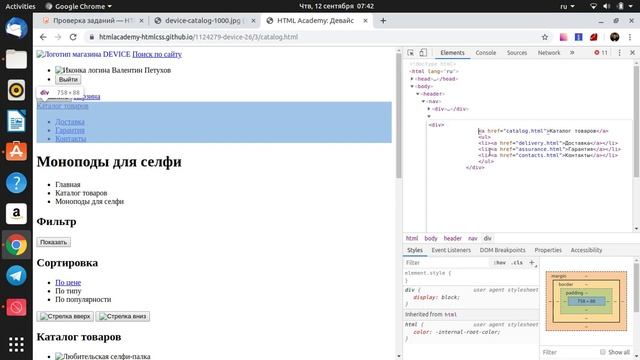
Task: Open LibreOffice Writer from the dock
Action: point(16,121)
